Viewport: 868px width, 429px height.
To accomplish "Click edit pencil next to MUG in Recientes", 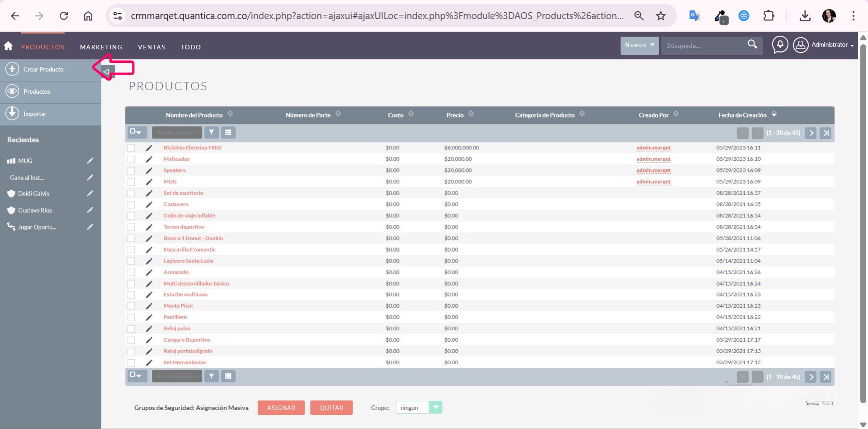I will [90, 161].
